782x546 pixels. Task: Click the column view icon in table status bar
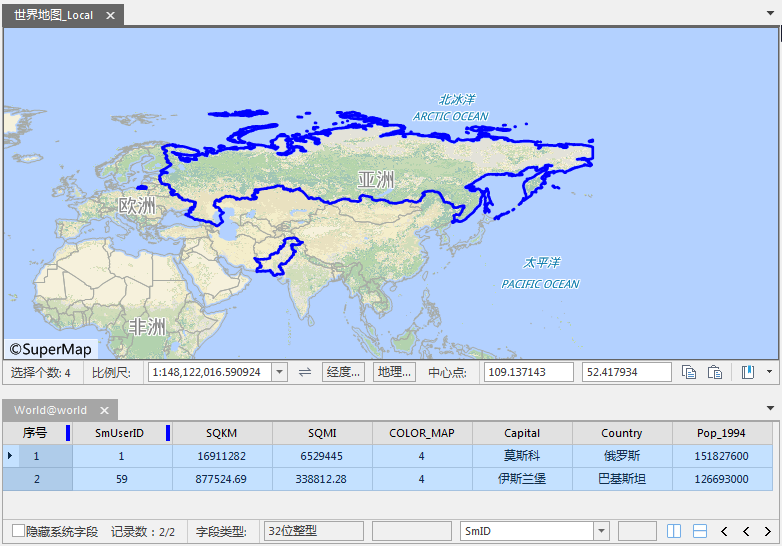pos(674,531)
